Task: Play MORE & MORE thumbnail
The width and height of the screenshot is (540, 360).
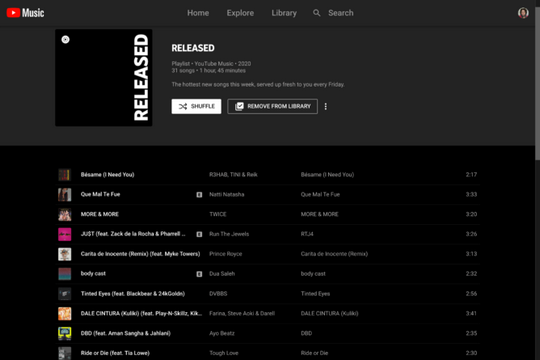Action: pos(65,214)
